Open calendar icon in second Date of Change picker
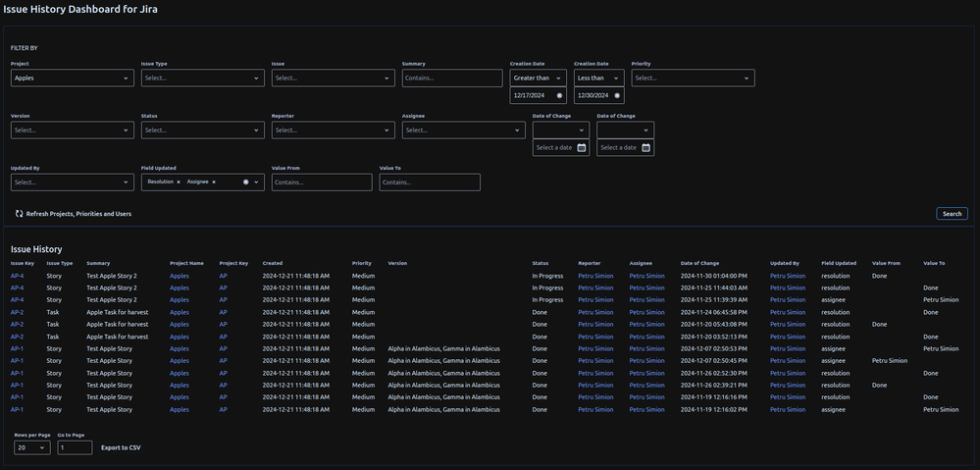980x470 pixels. point(646,148)
